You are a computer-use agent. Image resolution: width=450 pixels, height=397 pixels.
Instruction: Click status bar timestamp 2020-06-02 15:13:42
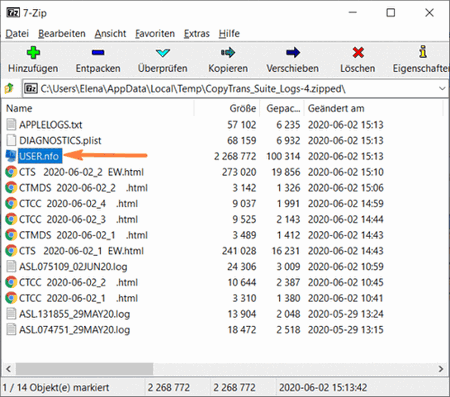pos(323,387)
